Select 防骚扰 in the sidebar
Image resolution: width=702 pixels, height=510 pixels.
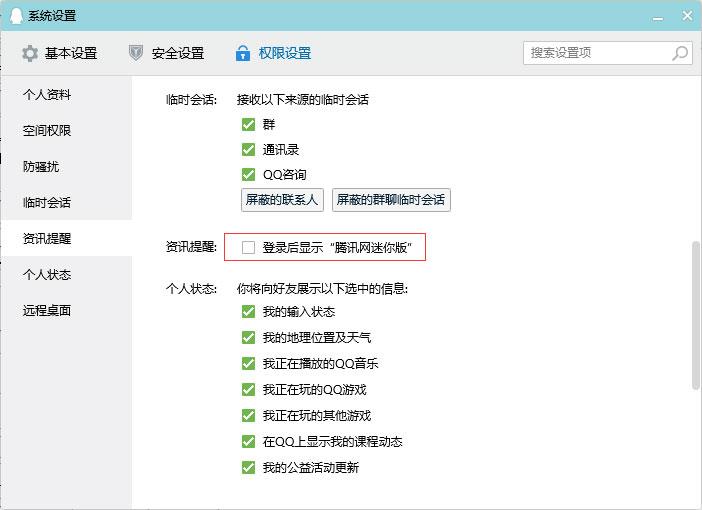point(66,167)
